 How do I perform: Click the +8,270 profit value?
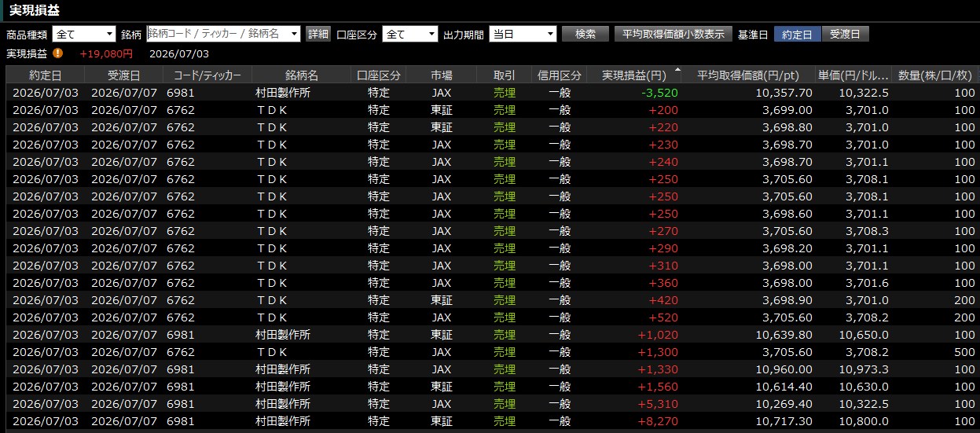pos(658,421)
